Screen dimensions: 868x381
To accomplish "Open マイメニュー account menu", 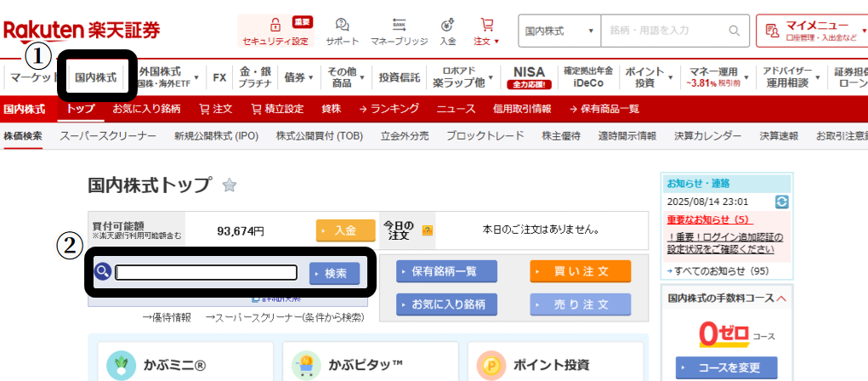I will (812, 31).
